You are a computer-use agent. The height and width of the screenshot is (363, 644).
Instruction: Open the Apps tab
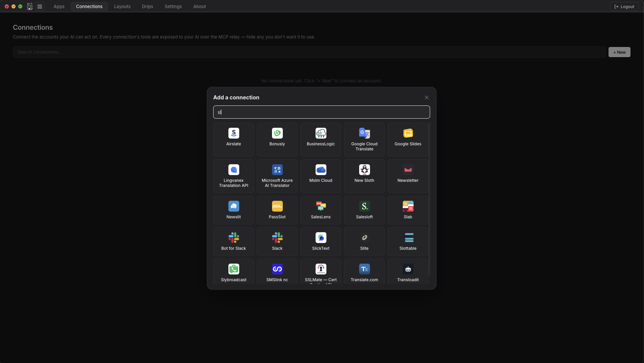pyautogui.click(x=59, y=6)
